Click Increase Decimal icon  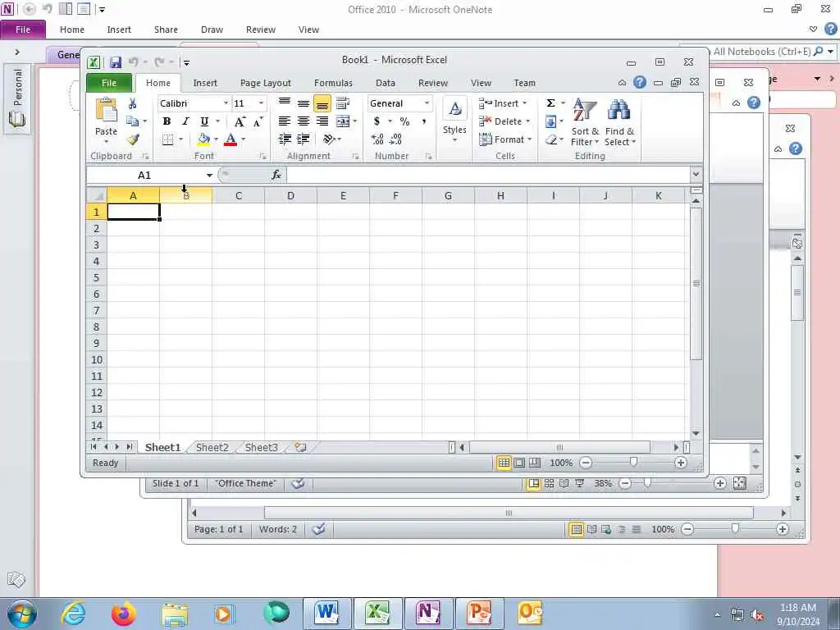point(377,139)
